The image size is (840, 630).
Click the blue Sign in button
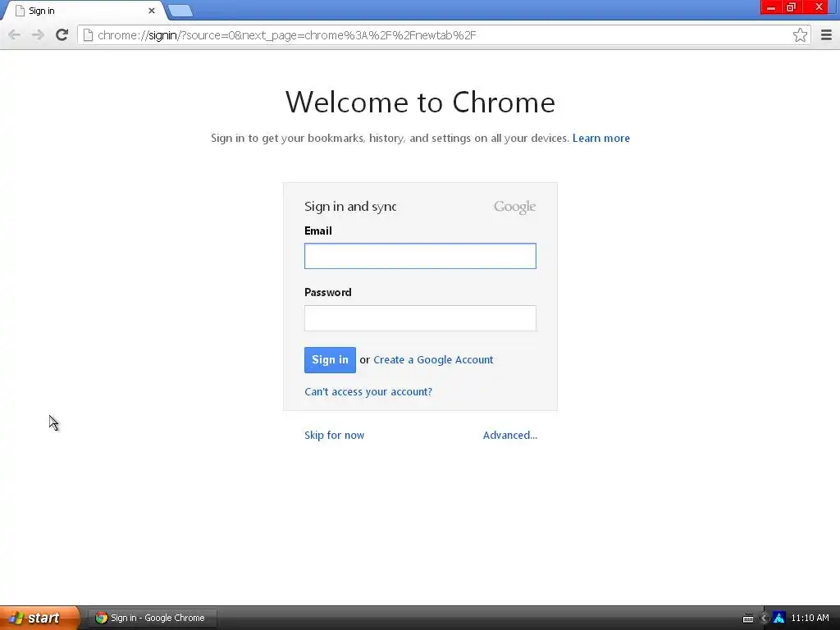[x=330, y=360]
